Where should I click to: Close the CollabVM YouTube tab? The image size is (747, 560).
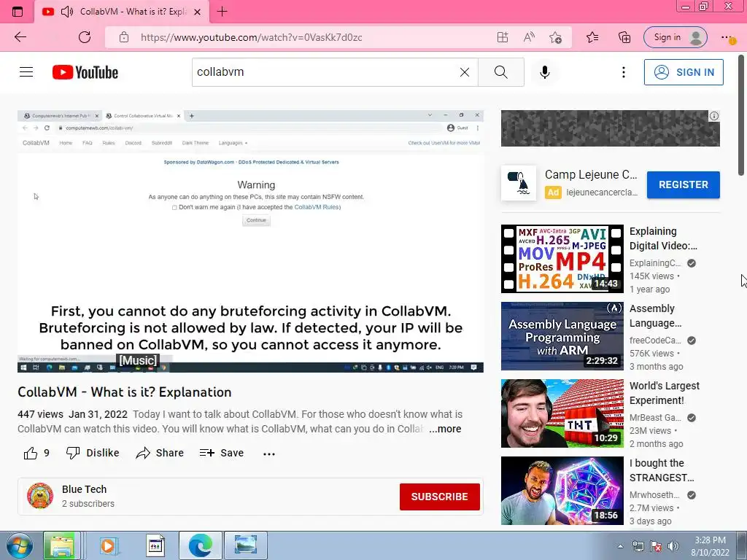(x=197, y=12)
